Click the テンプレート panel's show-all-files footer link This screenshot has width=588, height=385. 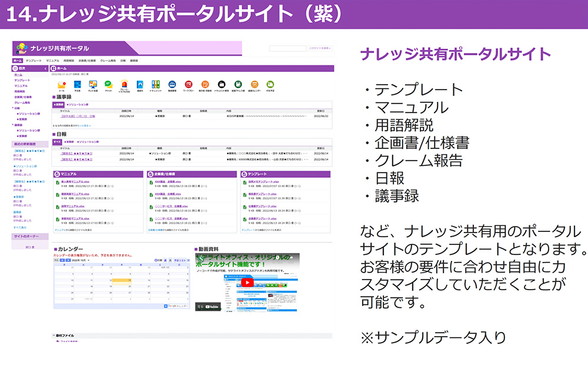[262, 230]
